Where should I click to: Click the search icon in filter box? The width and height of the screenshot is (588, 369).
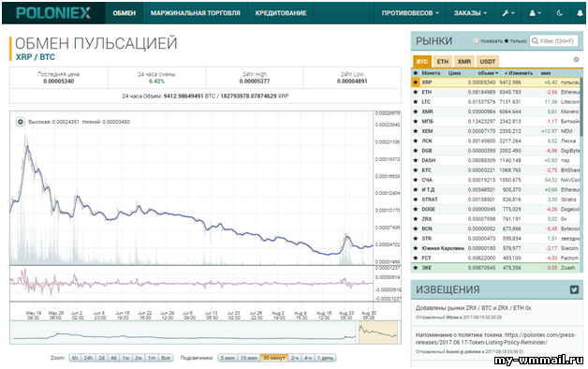point(536,41)
